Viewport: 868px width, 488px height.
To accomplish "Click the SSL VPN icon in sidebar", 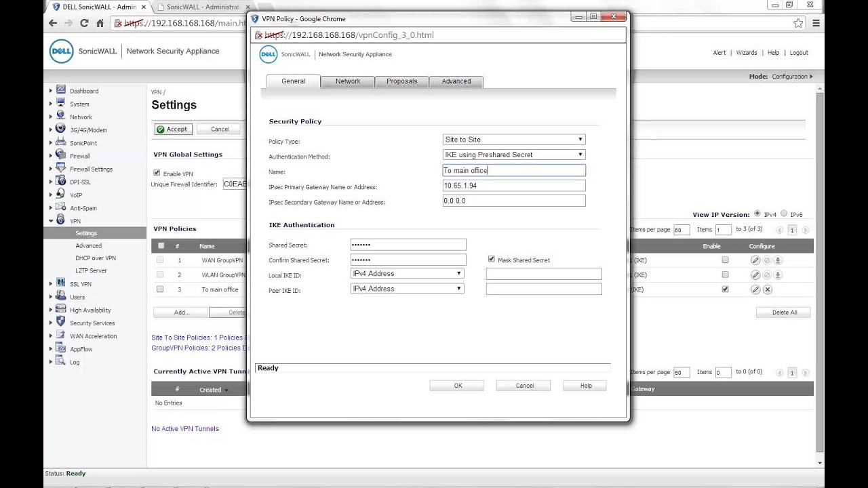I will coord(61,283).
